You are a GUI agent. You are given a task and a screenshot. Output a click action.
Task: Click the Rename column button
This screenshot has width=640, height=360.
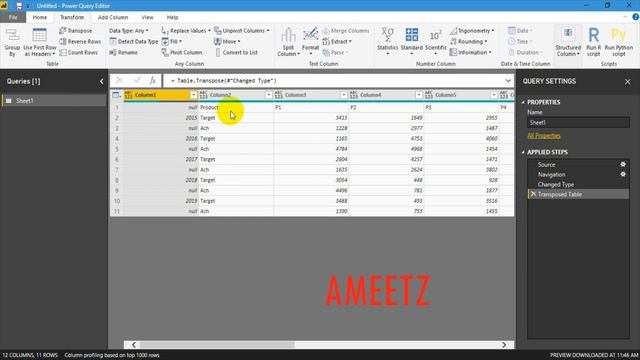[x=124, y=53]
